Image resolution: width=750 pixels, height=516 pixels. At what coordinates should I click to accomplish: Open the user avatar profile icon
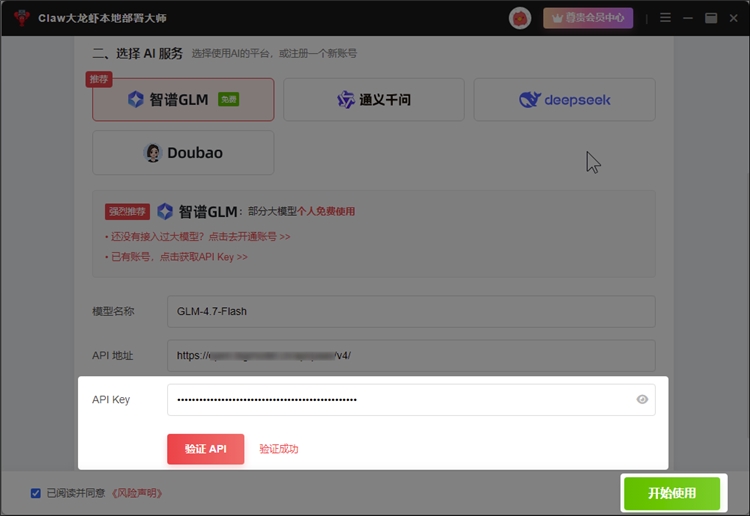(520, 18)
